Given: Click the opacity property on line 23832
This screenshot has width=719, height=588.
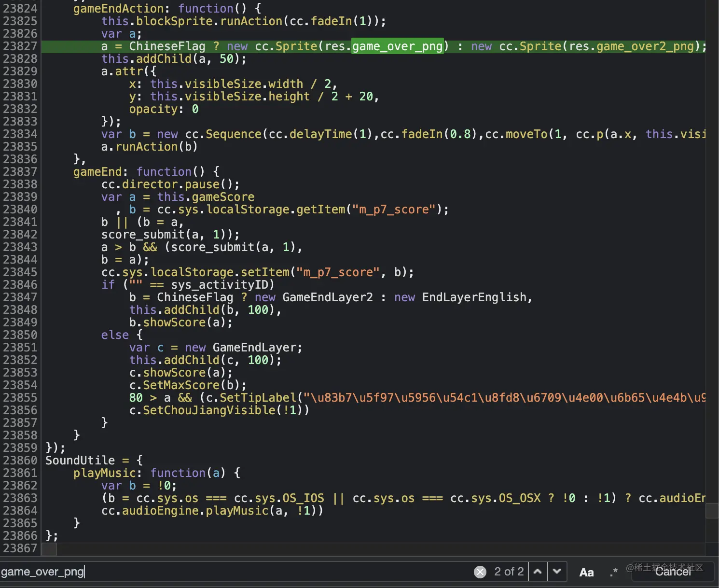Looking at the screenshot, I should 153,109.
